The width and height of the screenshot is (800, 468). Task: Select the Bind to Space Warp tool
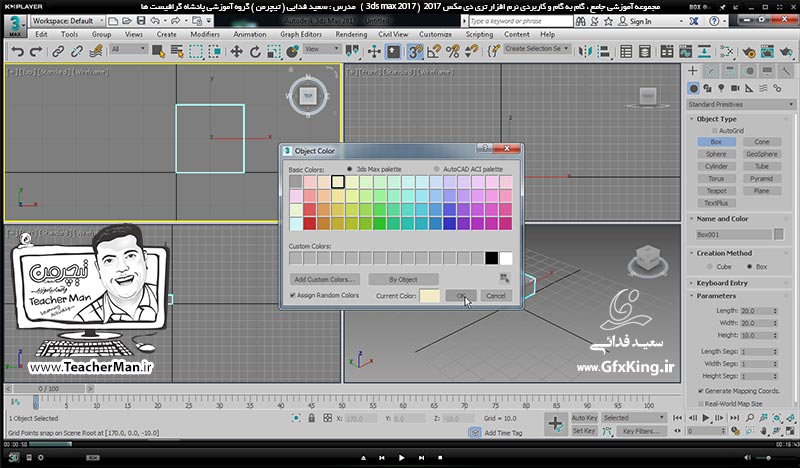click(x=96, y=52)
